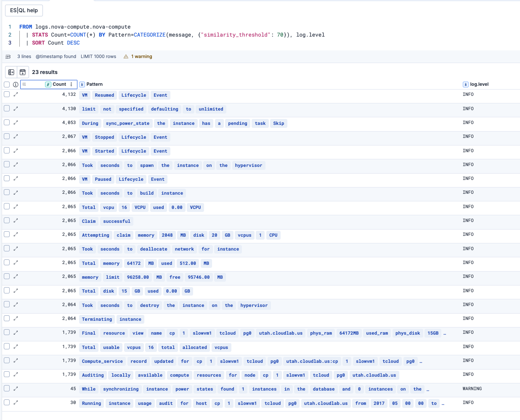
Task: Click the @timestamp found label
Action: pos(56,56)
